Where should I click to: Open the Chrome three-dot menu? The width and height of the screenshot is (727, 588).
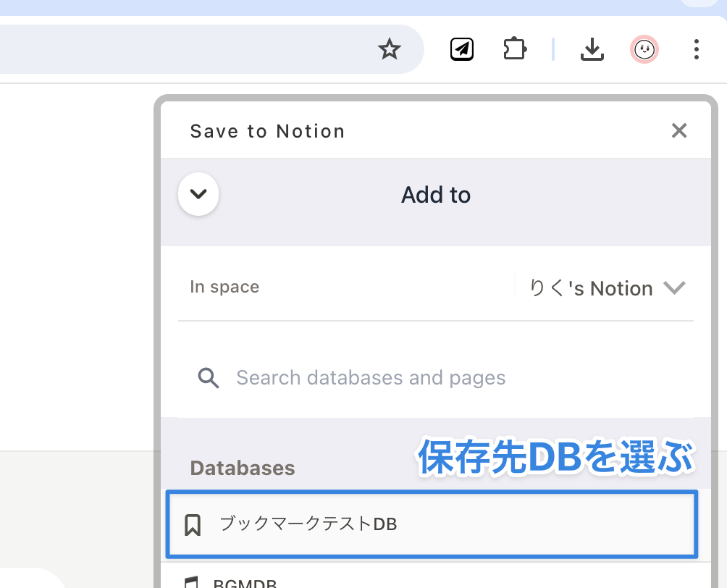(x=696, y=49)
